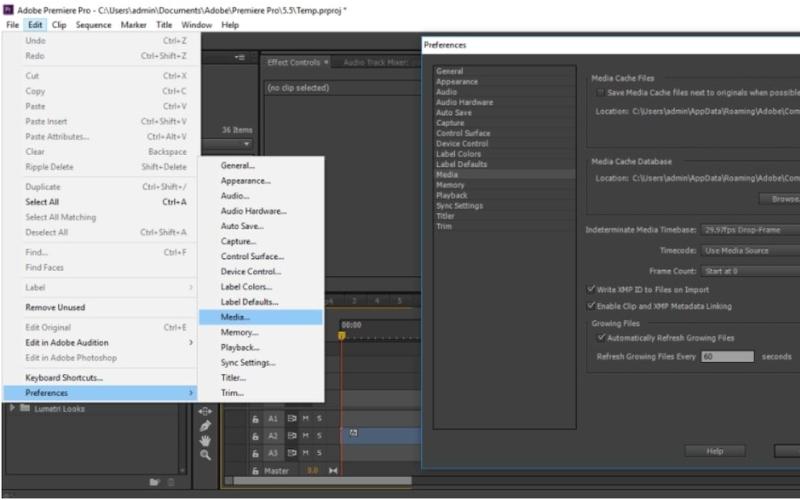Toggle lock icon on the Master track
This screenshot has width=800, height=500.
point(255,471)
